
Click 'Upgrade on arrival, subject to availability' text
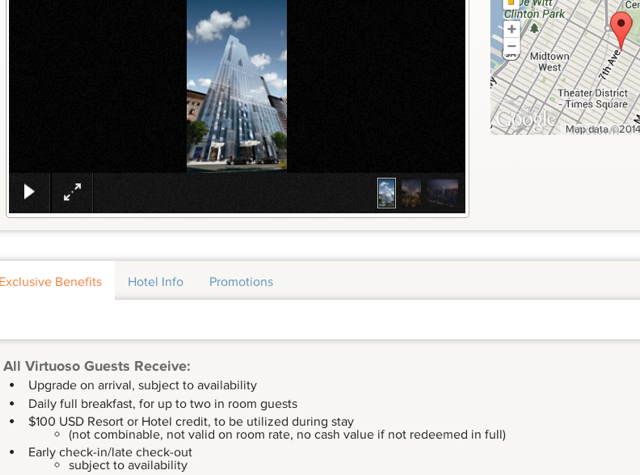[x=142, y=385]
